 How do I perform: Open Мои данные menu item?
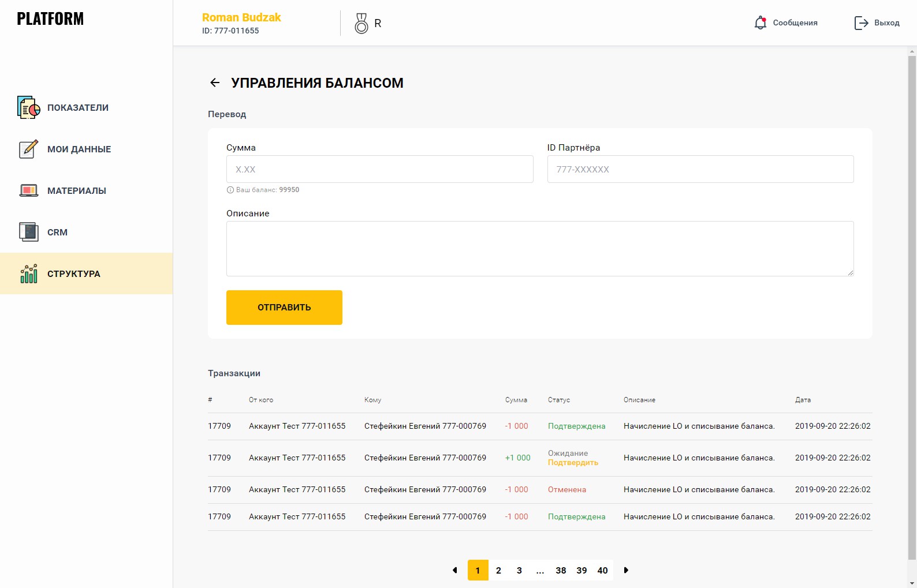click(x=86, y=149)
